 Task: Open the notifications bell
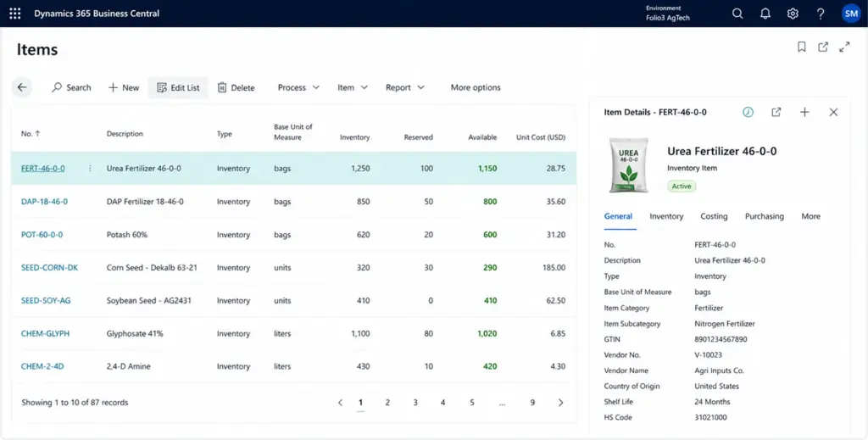pyautogui.click(x=765, y=14)
